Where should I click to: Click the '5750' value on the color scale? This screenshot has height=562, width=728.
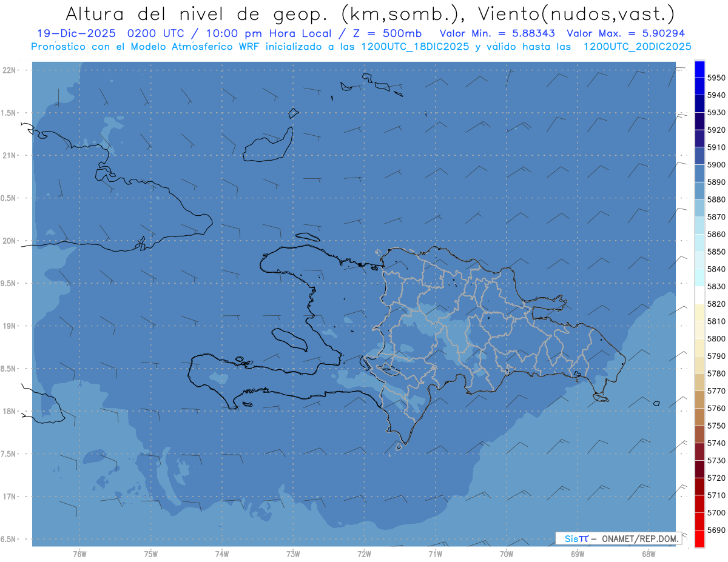716,426
